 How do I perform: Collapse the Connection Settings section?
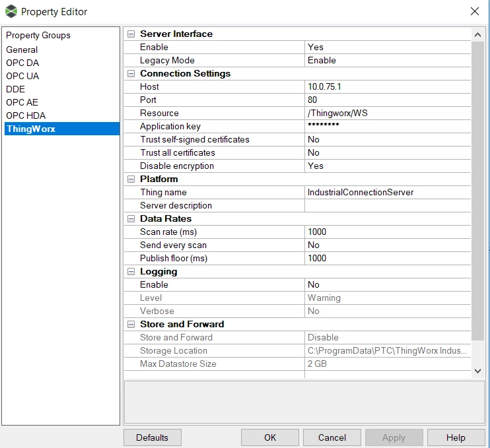[x=131, y=73]
